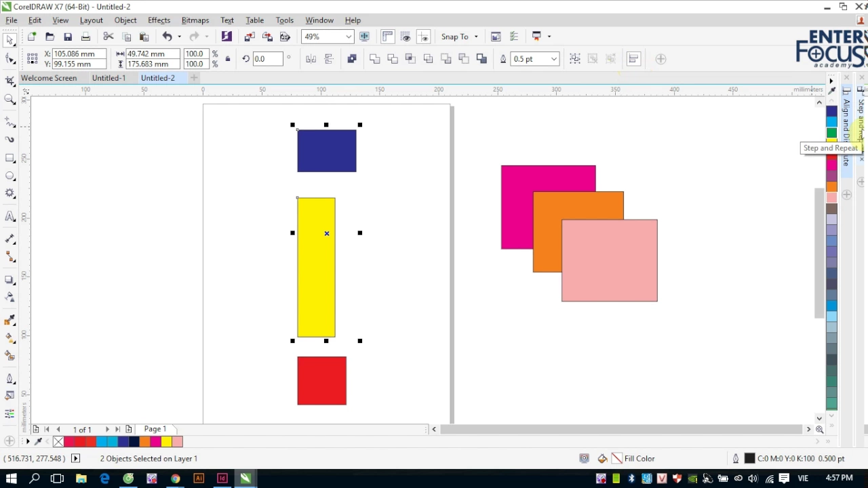This screenshot has width=868, height=488.
Task: Select the Artistic Media tool
Action: [9, 140]
